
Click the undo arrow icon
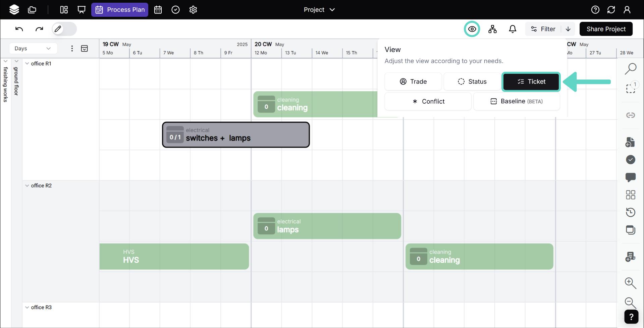(x=19, y=29)
